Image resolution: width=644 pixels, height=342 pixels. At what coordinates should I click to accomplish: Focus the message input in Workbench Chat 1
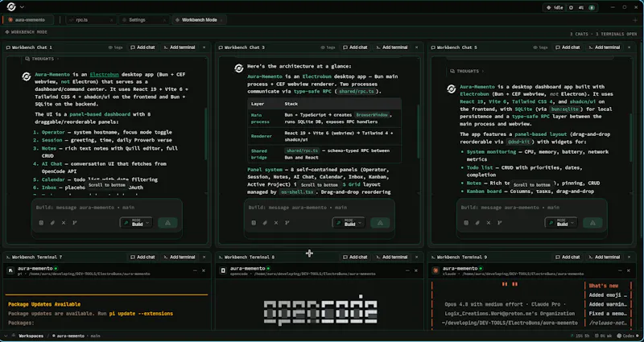pyautogui.click(x=107, y=208)
